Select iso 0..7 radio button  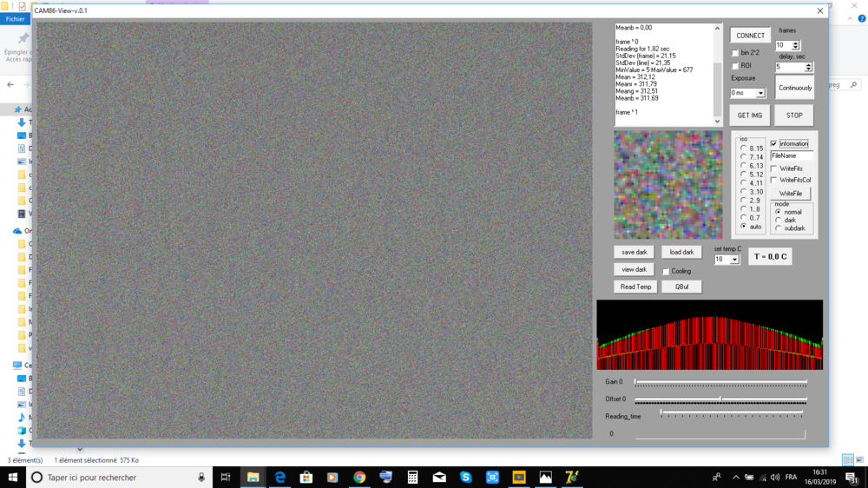click(x=744, y=218)
